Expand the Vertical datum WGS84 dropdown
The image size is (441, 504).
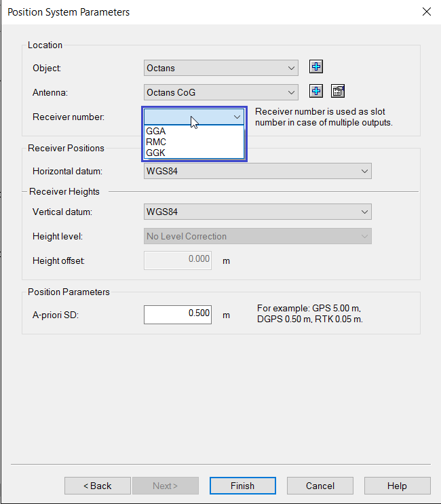pyautogui.click(x=258, y=212)
